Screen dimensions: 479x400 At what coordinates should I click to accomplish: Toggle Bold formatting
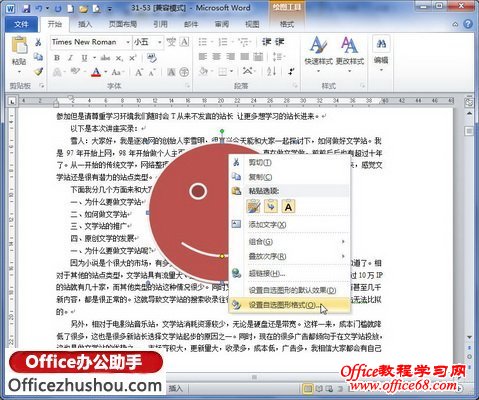(x=57, y=58)
